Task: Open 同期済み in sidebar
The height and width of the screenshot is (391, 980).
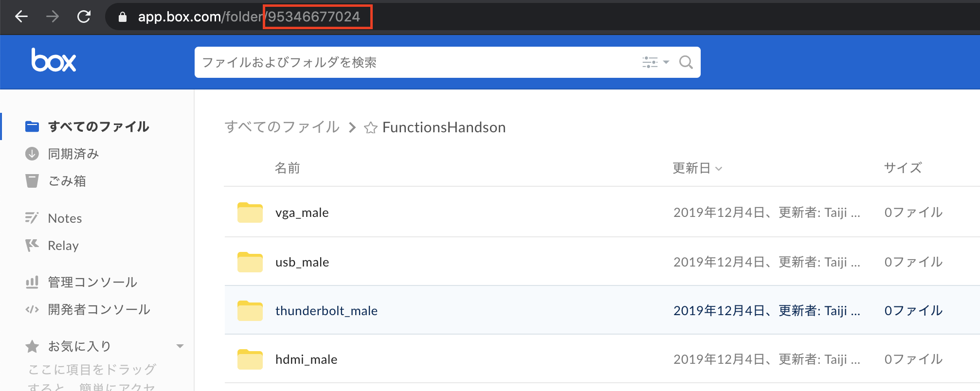Action: coord(73,154)
